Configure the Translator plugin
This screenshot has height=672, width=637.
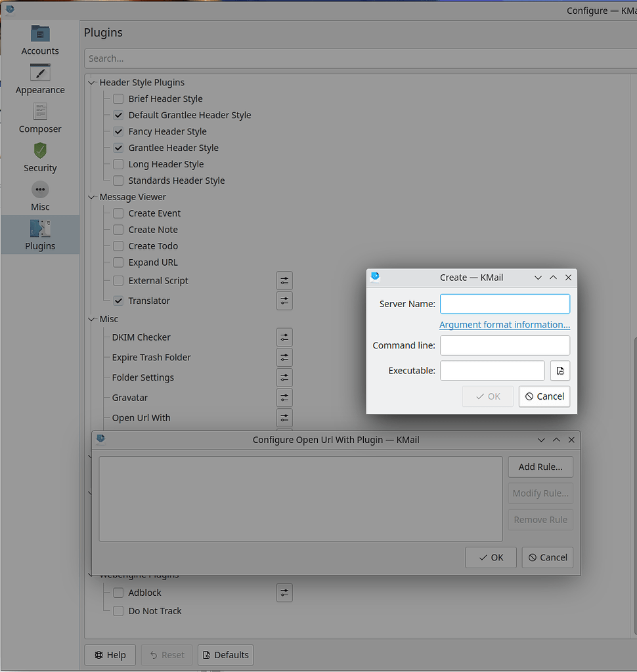coord(284,301)
